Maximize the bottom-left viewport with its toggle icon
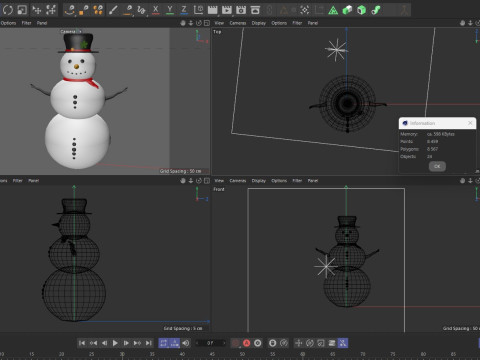Screen dimensions: 480x360 click(207, 181)
